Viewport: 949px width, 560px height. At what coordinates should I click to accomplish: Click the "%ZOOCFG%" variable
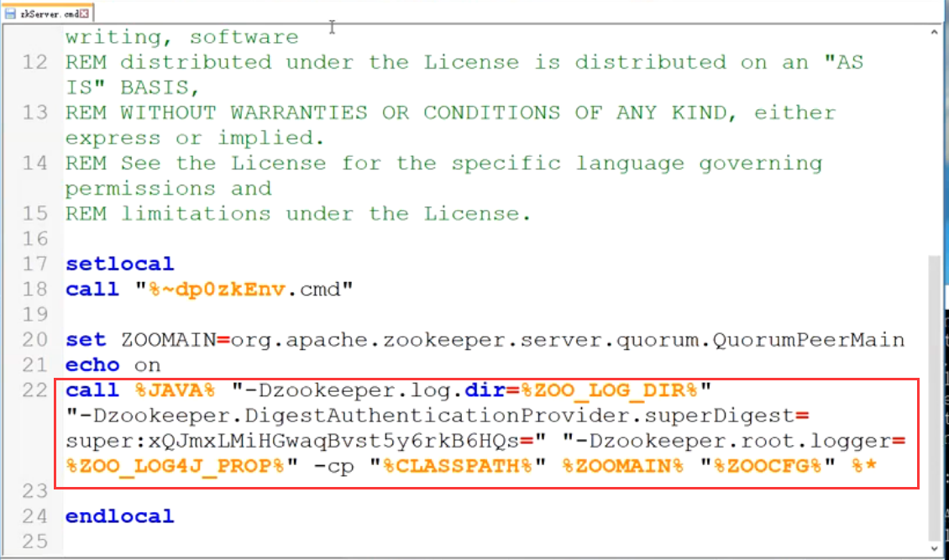point(767,466)
